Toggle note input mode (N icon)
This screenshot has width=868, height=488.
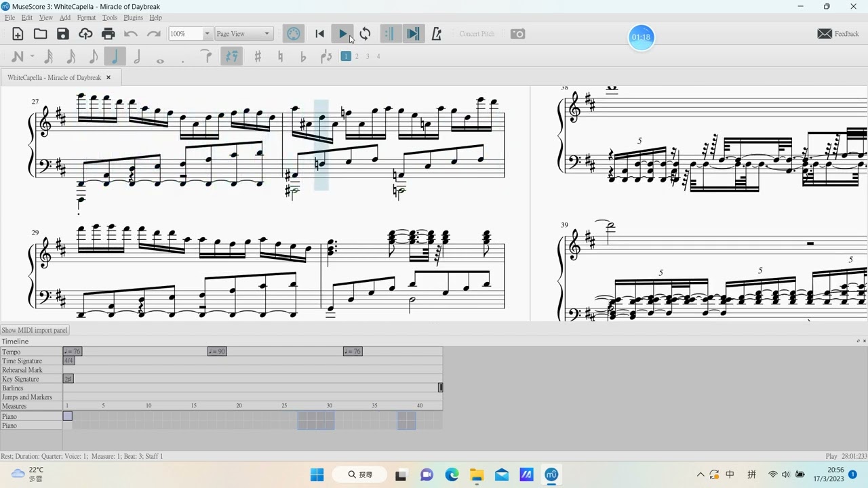[x=18, y=57]
